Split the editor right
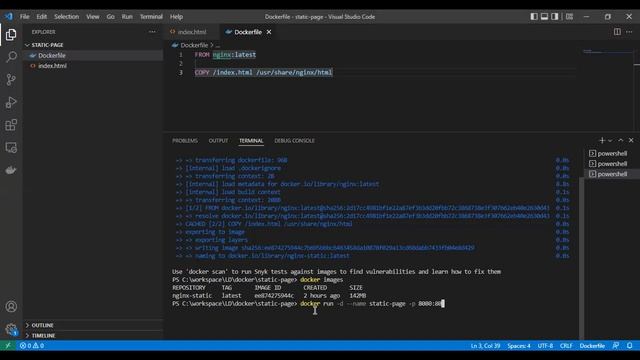The height and width of the screenshot is (360, 640). (617, 32)
